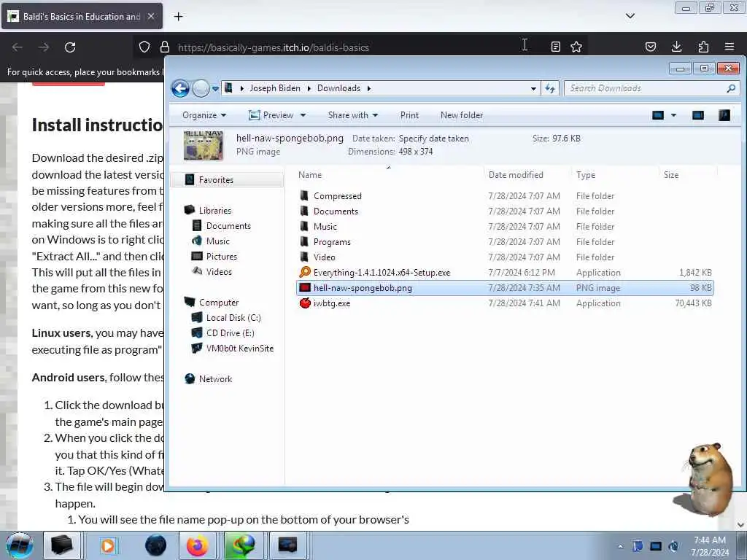Image resolution: width=747 pixels, height=560 pixels.
Task: Select the Compressed folder
Action: 505,195
